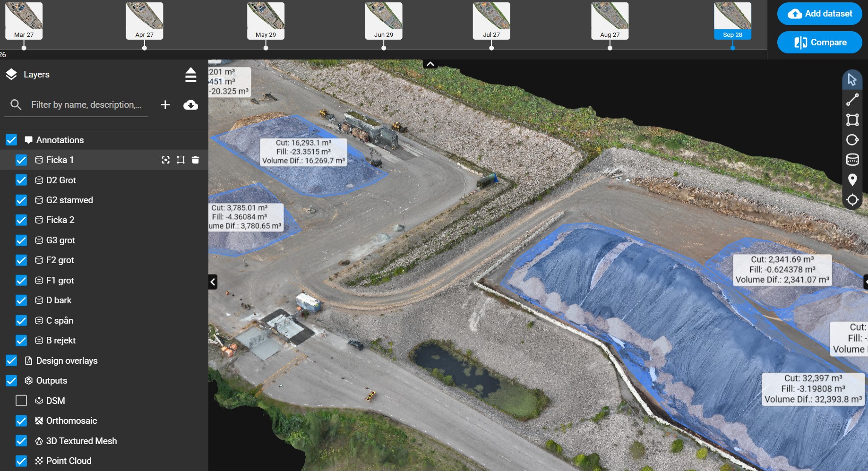The width and height of the screenshot is (868, 471).
Task: Delete the Ficka 1 annotation
Action: click(x=195, y=160)
